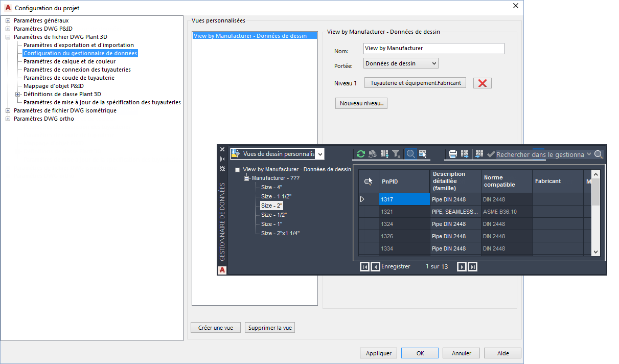This screenshot has width=619, height=364.
Task: Delete Niveau 1 with the red X button
Action: [x=483, y=83]
